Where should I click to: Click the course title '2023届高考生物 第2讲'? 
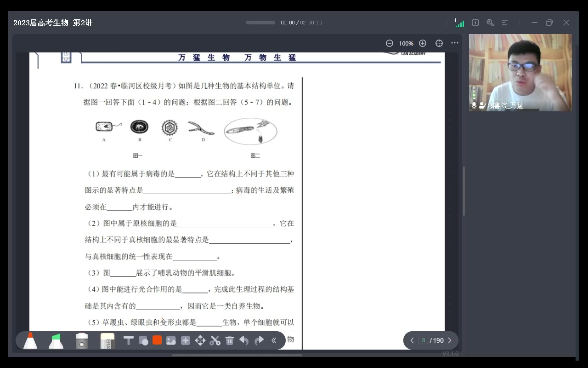click(53, 23)
